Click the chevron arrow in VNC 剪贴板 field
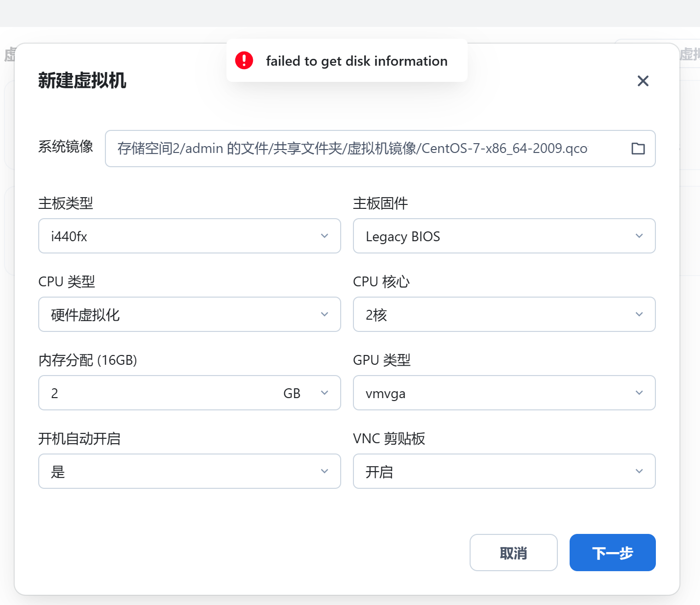This screenshot has height=605, width=700. click(x=639, y=471)
